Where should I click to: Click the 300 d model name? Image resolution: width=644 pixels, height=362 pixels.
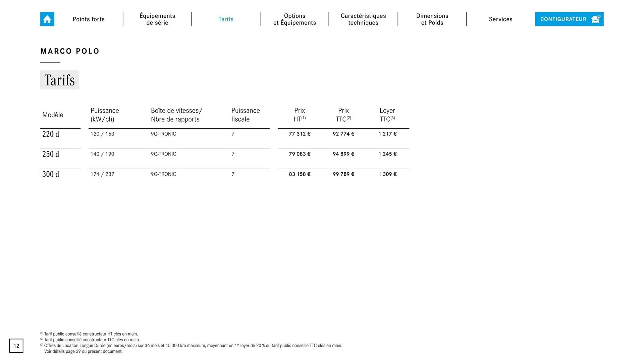click(51, 174)
